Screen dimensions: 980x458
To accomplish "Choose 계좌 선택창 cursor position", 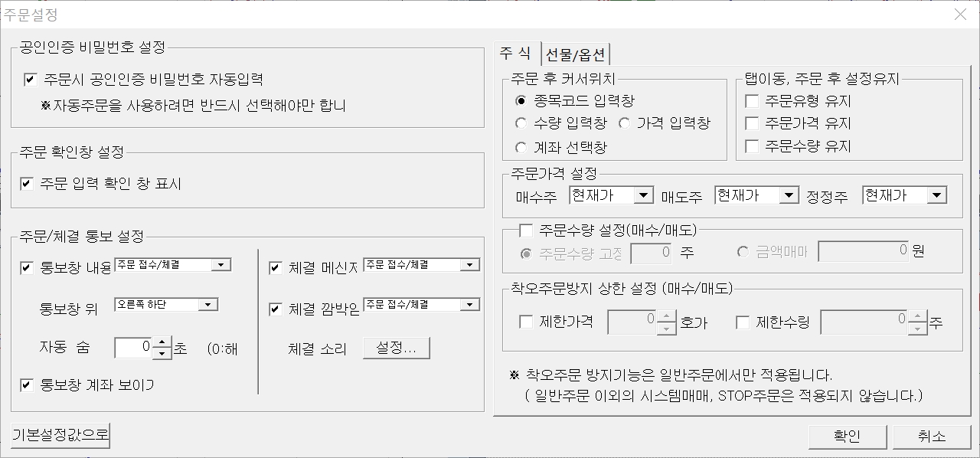I will [x=521, y=147].
